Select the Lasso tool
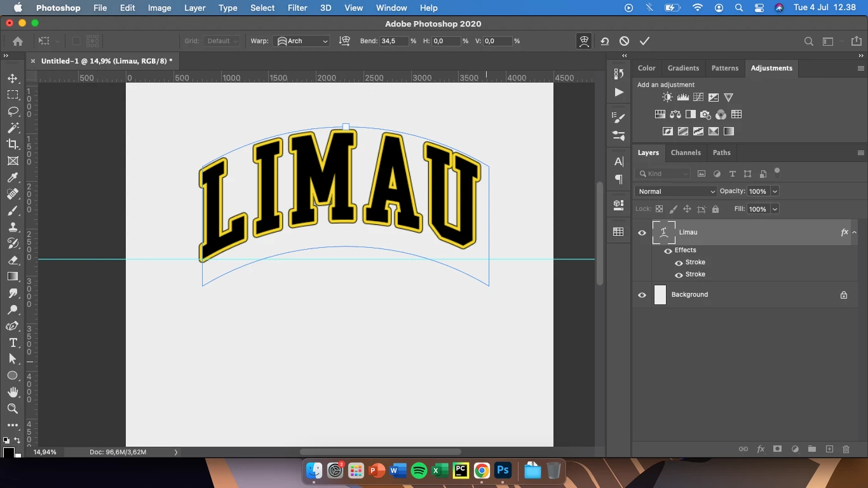The image size is (868, 488). tap(13, 111)
